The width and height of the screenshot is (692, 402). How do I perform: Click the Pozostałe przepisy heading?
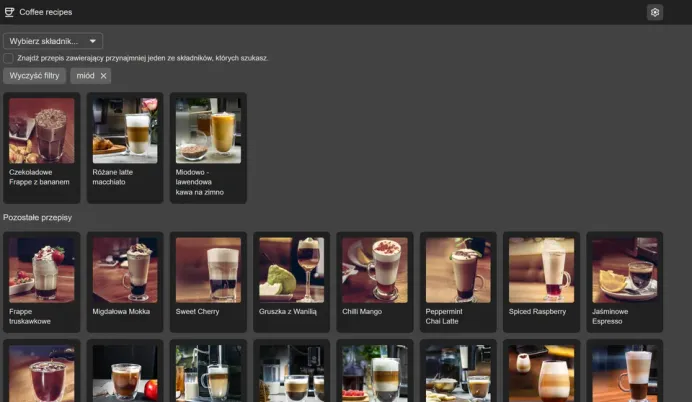click(x=38, y=218)
